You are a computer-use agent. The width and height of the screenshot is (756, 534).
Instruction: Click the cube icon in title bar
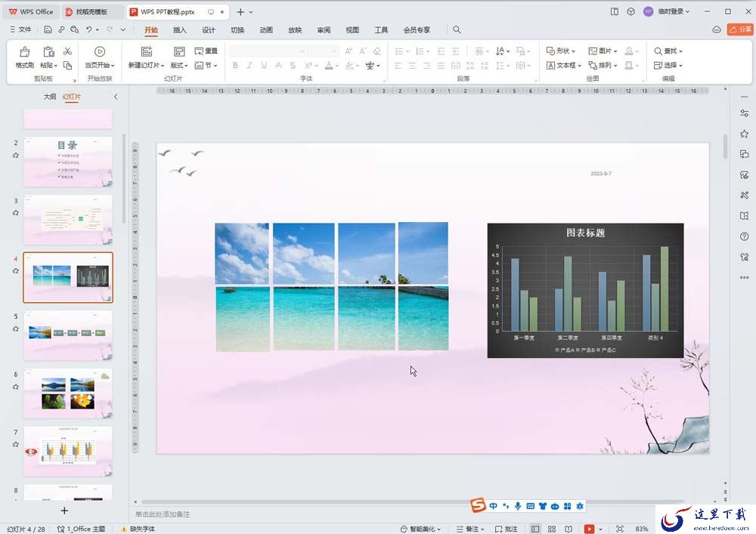click(631, 11)
